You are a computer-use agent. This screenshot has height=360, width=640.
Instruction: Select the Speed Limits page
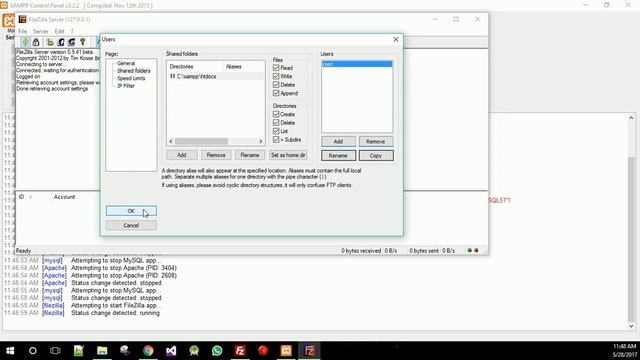click(131, 78)
